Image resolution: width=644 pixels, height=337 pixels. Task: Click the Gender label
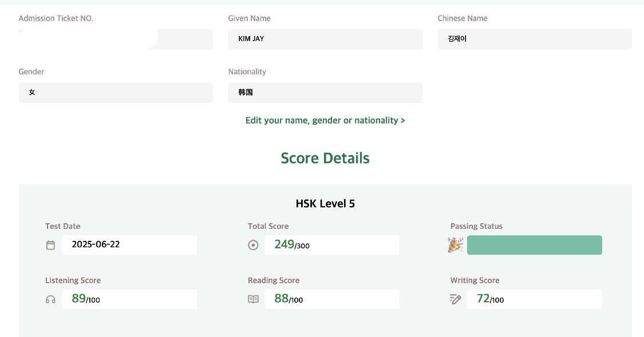coord(31,72)
